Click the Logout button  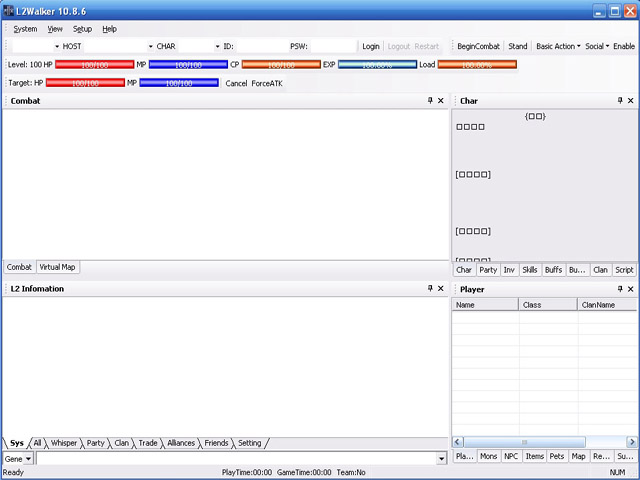click(x=399, y=47)
